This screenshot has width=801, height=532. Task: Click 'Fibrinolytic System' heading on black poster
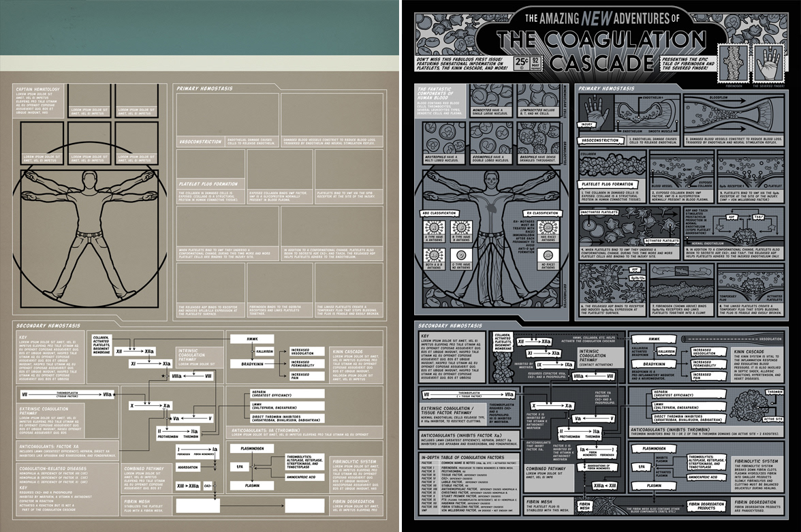(x=756, y=461)
